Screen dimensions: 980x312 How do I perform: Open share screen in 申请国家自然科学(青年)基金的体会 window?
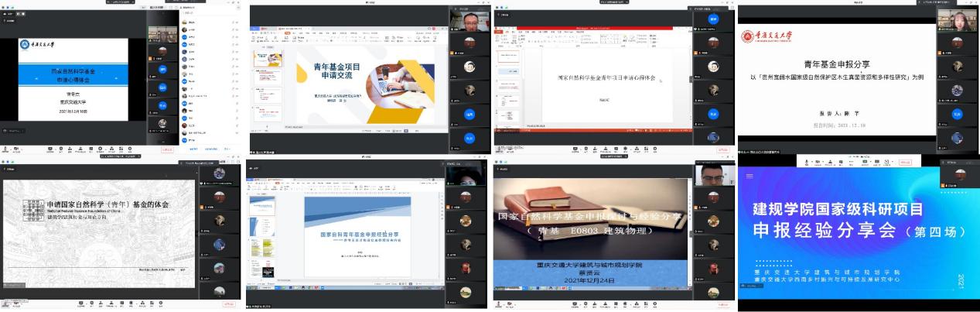80,303
